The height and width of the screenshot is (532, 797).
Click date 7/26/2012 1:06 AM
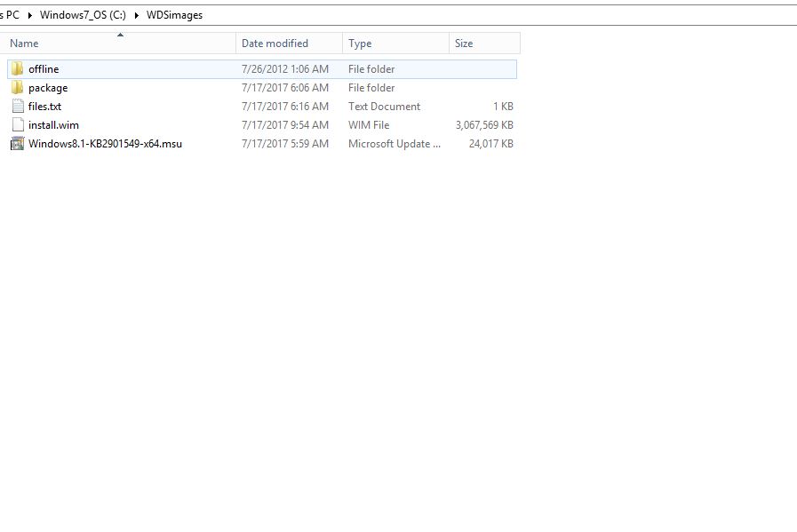point(285,69)
